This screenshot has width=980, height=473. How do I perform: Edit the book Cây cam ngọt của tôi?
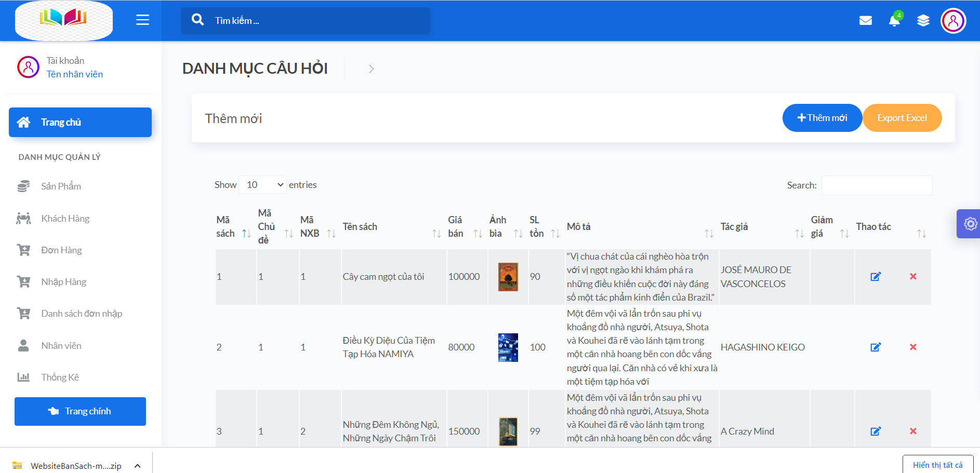876,277
